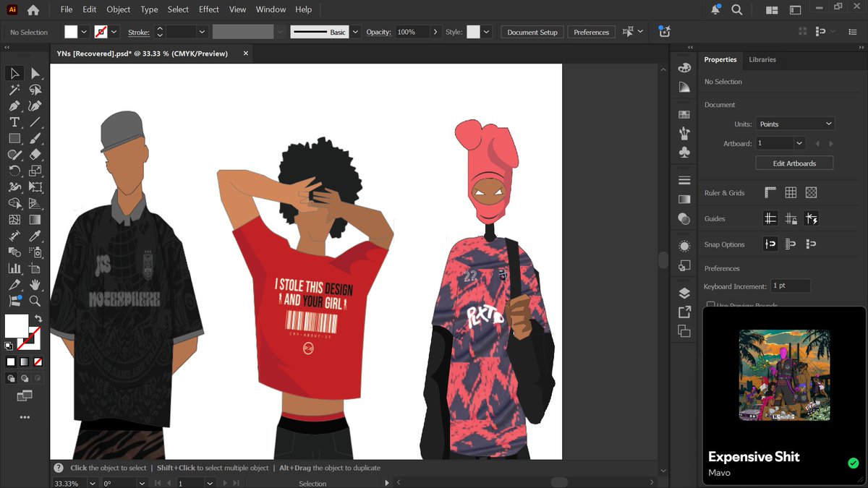Viewport: 868px width, 488px height.
Task: Select the Scale tool
Action: pos(35,171)
